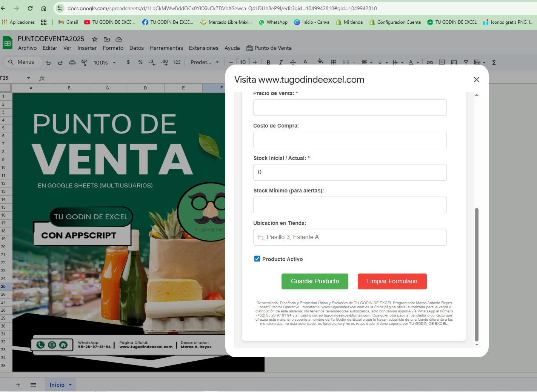Viewport: 537px width, 392px height.
Task: Decrease font size with minus button
Action: 231,62
